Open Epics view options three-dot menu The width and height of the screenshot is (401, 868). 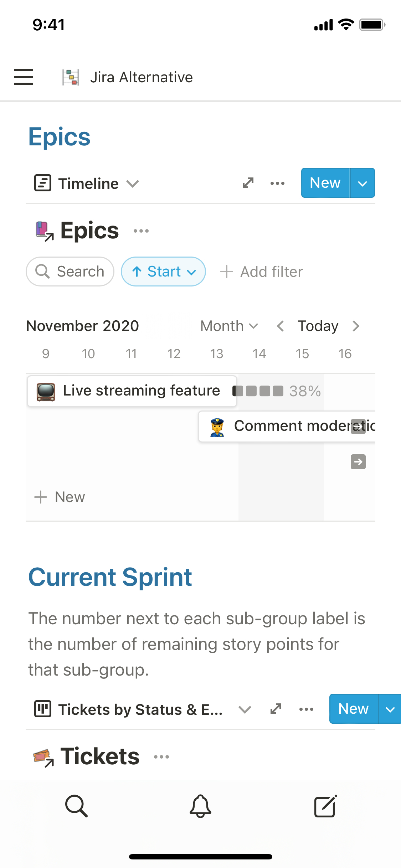[x=277, y=183]
